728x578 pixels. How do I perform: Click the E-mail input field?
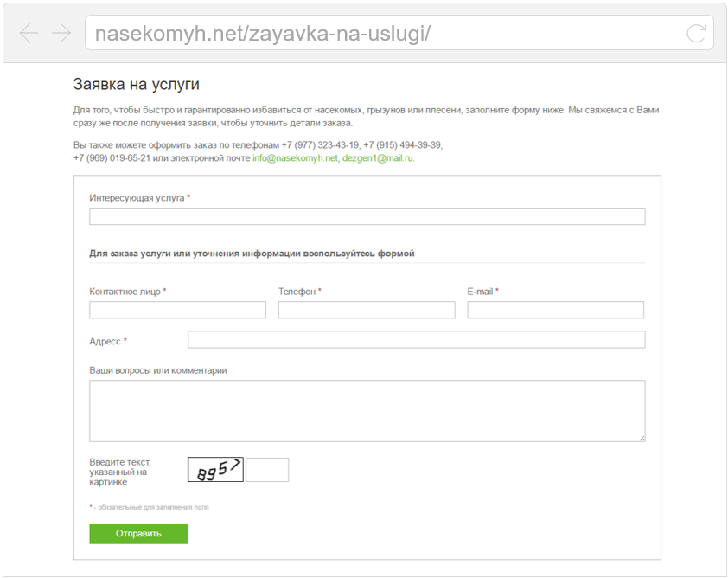pos(555,310)
